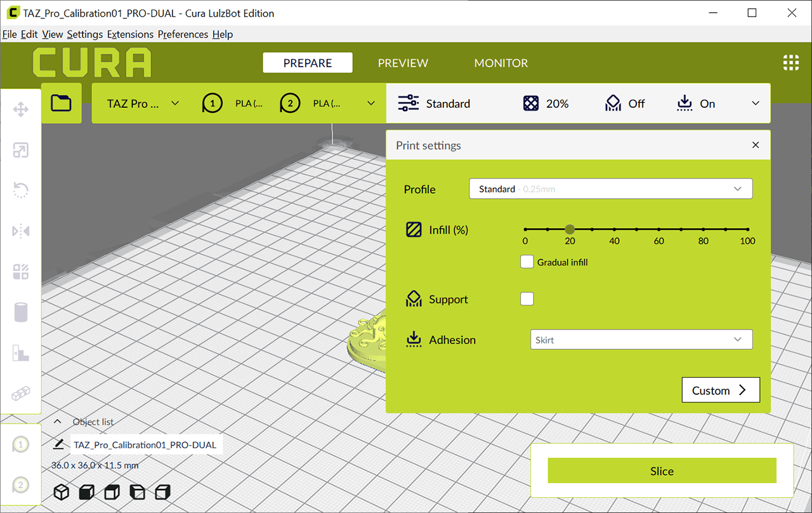Screen dimensions: 812x513
Task: Expand the TAZ Pro printer selector
Action: [143, 103]
